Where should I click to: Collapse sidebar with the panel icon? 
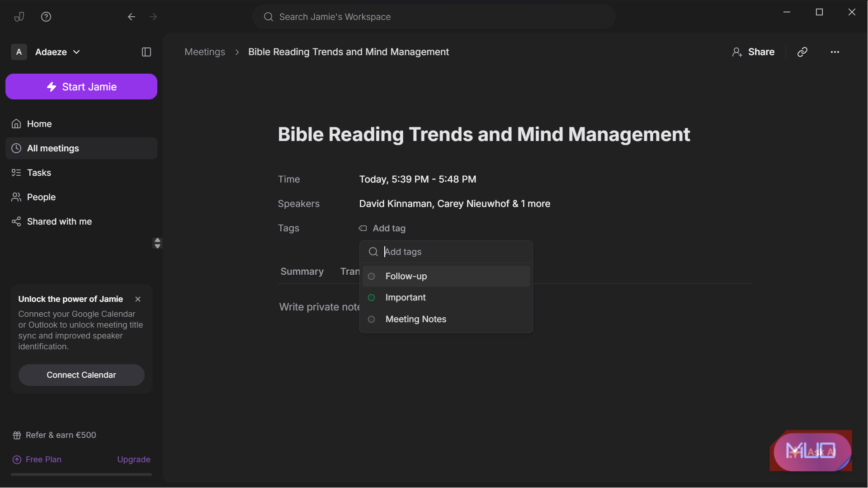coord(146,52)
